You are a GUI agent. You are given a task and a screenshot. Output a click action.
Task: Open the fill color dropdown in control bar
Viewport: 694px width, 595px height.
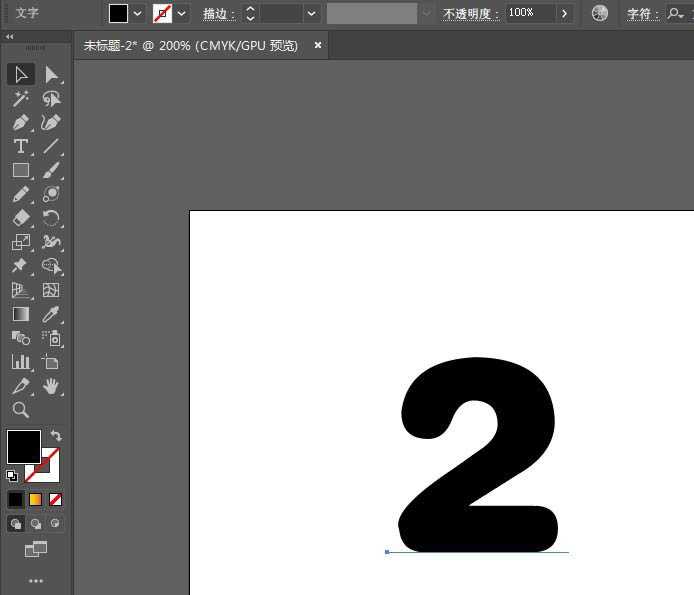point(138,13)
